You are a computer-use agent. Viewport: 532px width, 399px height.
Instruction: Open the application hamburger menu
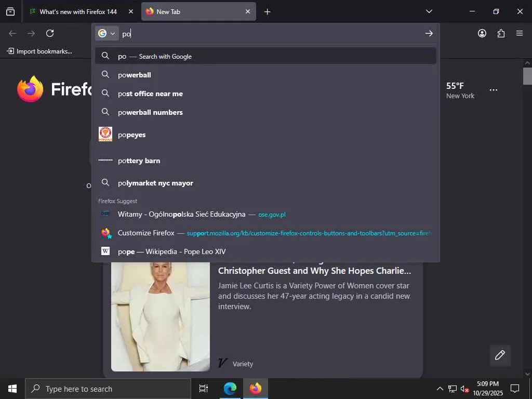(x=520, y=33)
